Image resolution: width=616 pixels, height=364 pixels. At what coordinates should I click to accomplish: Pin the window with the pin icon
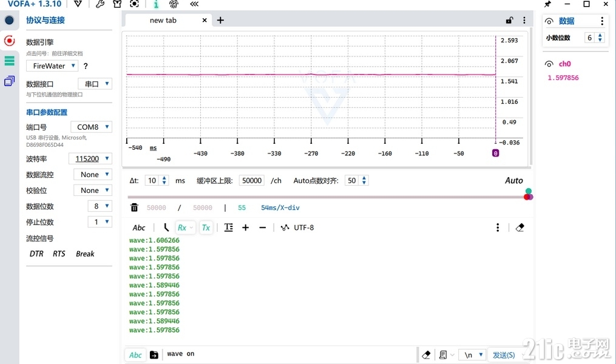547,4
